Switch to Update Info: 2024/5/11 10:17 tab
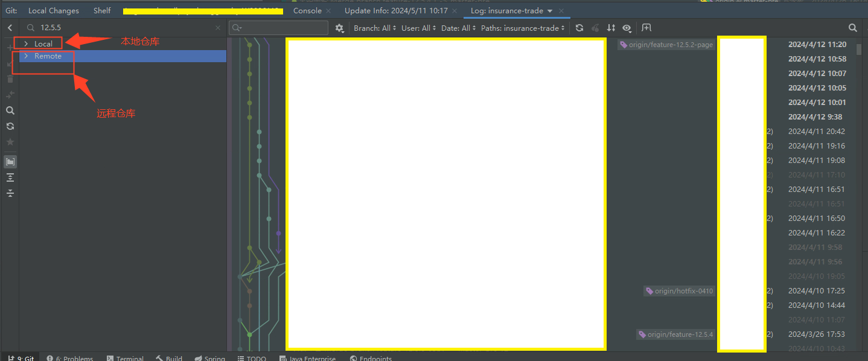Screen dimensions: 868x361 click(x=396, y=11)
